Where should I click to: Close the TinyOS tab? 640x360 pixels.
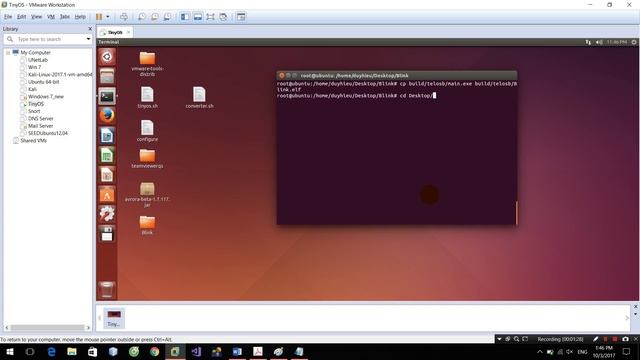pos(129,32)
